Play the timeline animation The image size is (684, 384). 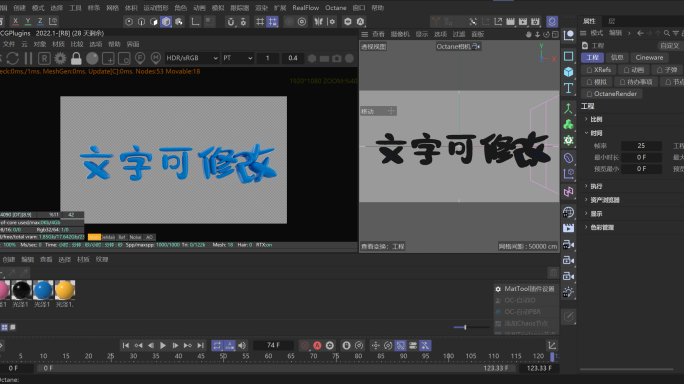(163, 346)
